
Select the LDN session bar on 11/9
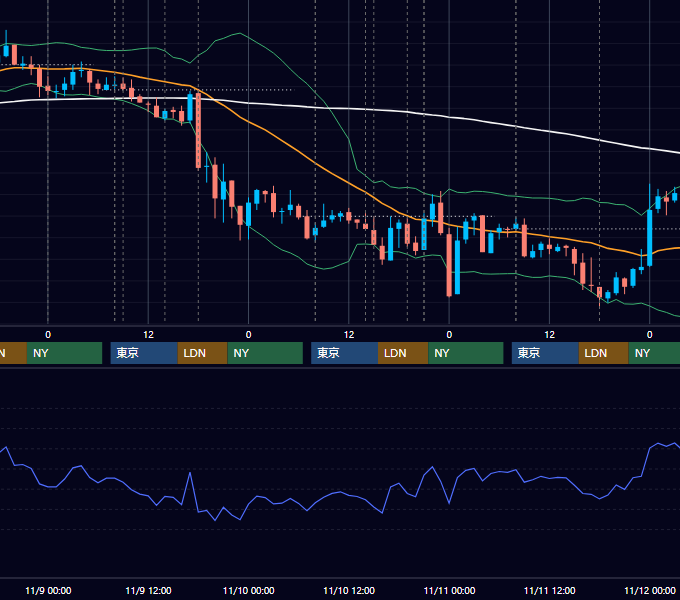[203, 353]
